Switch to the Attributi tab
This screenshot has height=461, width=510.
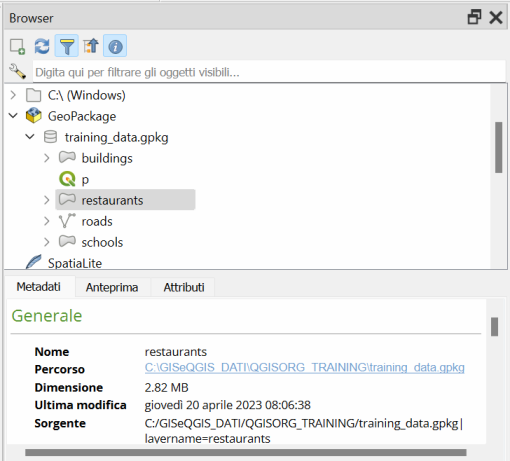pos(184,287)
